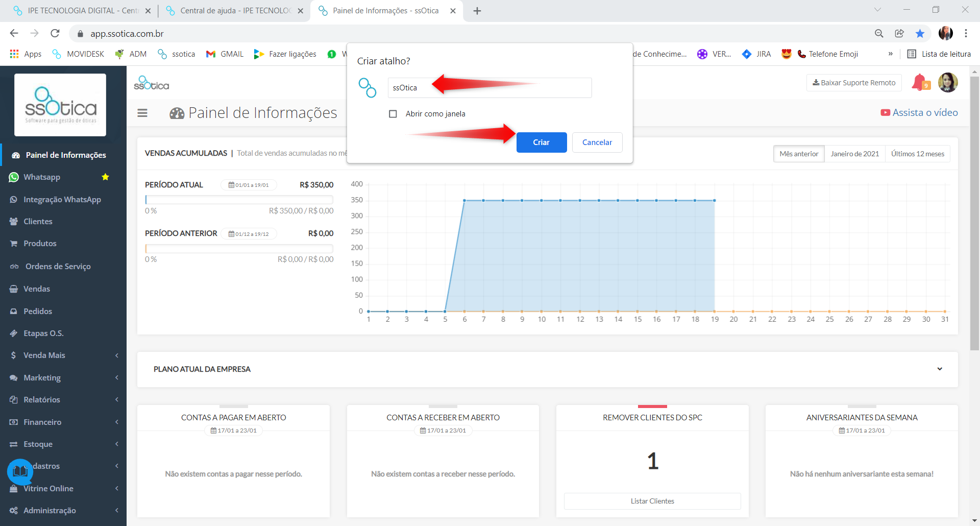Open the user profile avatar in the app header
This screenshot has height=526, width=980.
(x=948, y=82)
